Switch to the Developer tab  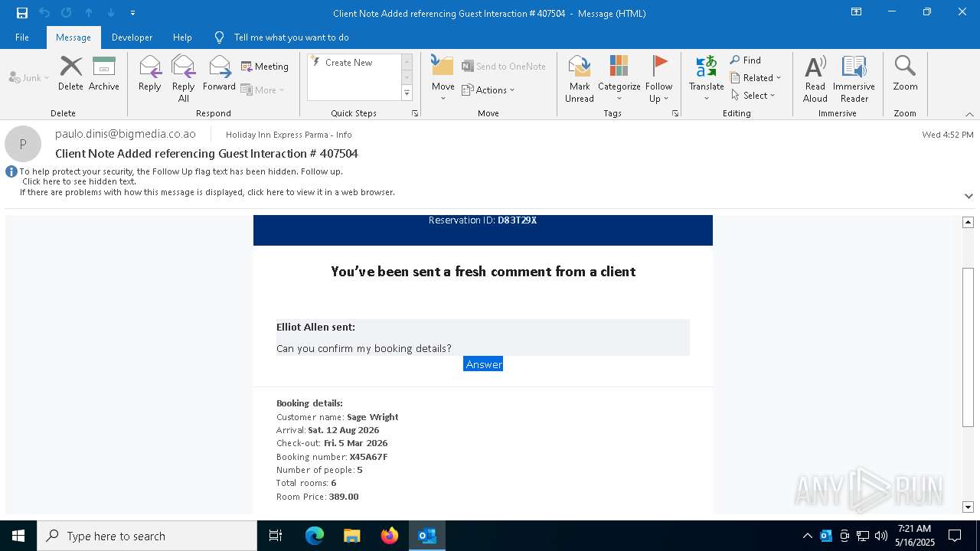click(x=132, y=37)
